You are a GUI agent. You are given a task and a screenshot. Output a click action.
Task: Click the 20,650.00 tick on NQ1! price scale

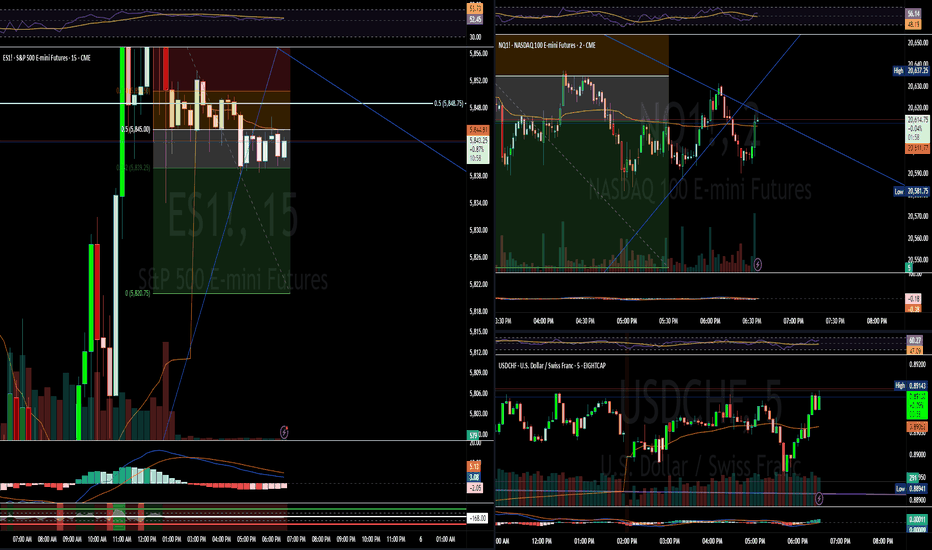(918, 43)
